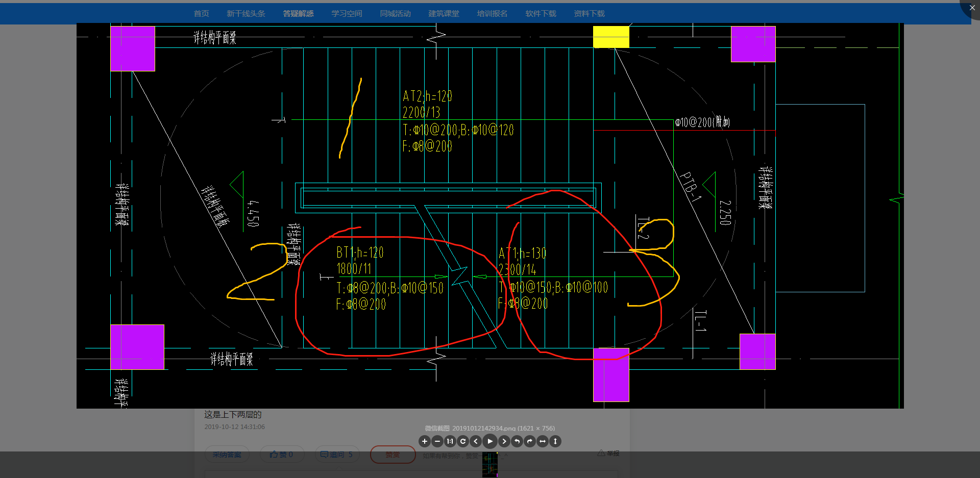Click the image filename caption text
This screenshot has width=980, height=478.
[x=490, y=428]
